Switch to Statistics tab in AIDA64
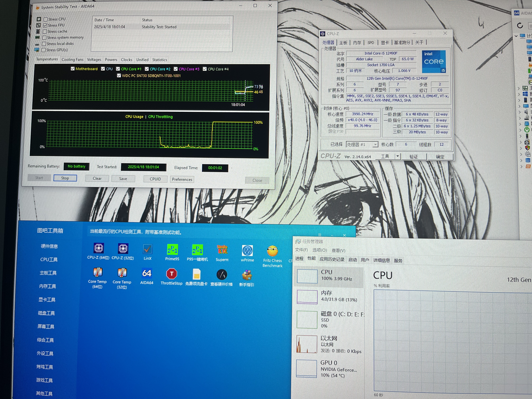Screen dimensions: 532x399 coord(160,60)
